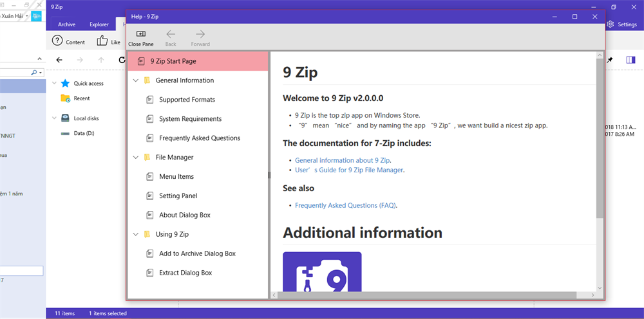Collapse the Using 9 Zip section
644x319 pixels.
click(x=136, y=235)
